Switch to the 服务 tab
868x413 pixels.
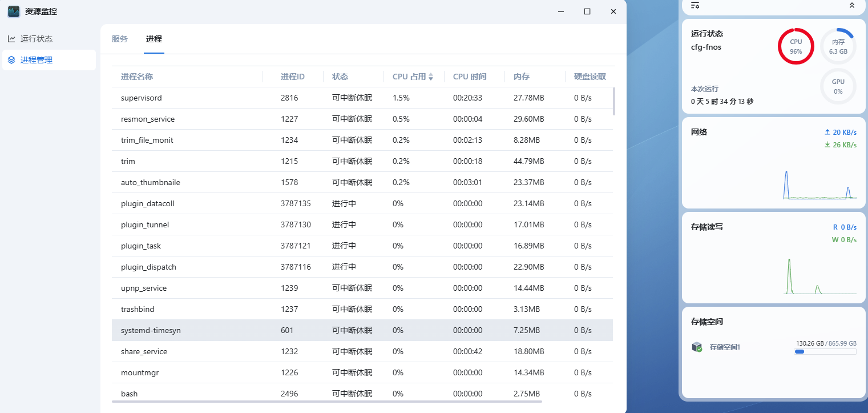[x=120, y=39]
